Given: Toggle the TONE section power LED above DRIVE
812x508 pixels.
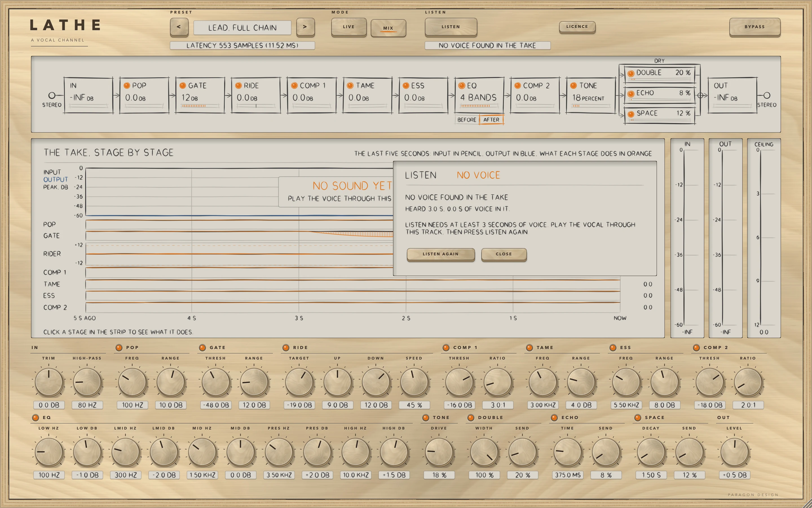Looking at the screenshot, I should (426, 418).
